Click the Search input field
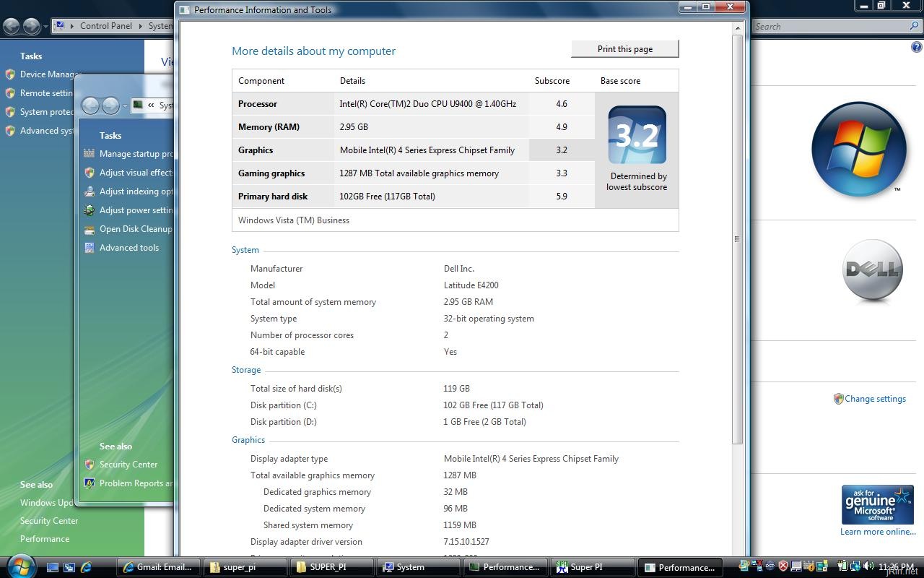 (830, 26)
